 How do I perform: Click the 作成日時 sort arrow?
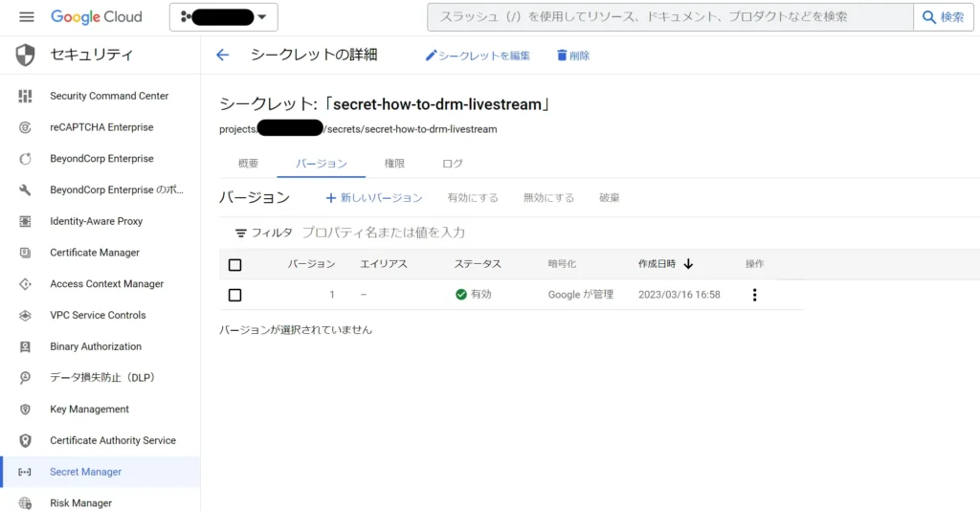point(688,263)
